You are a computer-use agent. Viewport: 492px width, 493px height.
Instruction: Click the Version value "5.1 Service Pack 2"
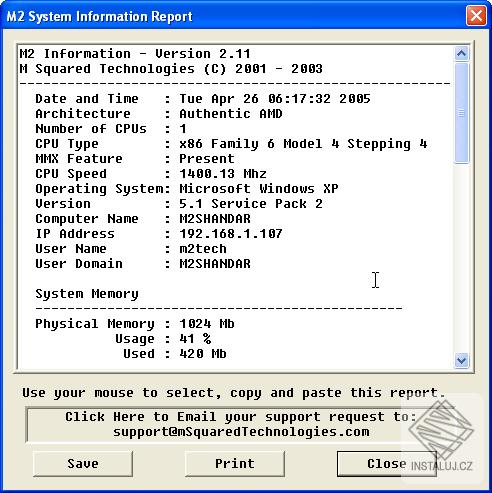[251, 204]
